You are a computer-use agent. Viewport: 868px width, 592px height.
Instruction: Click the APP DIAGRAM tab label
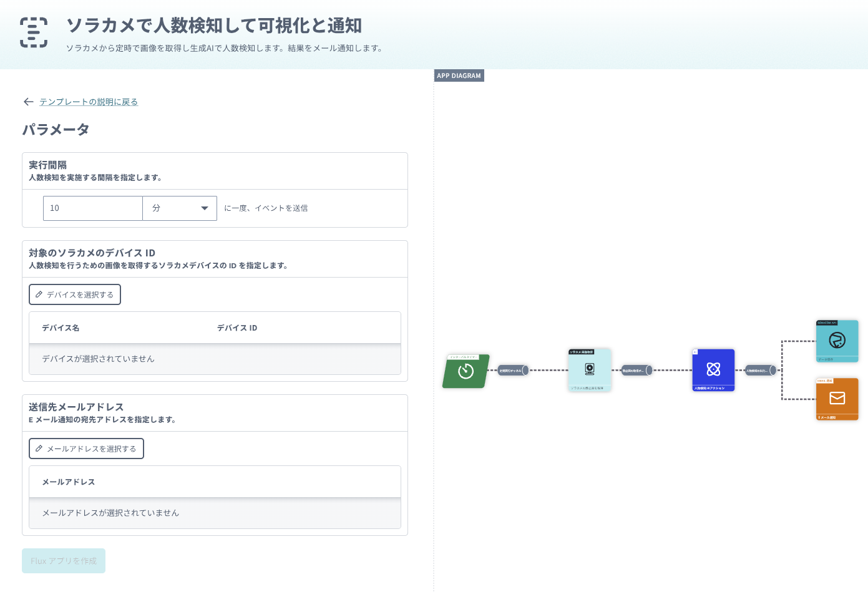(x=459, y=75)
